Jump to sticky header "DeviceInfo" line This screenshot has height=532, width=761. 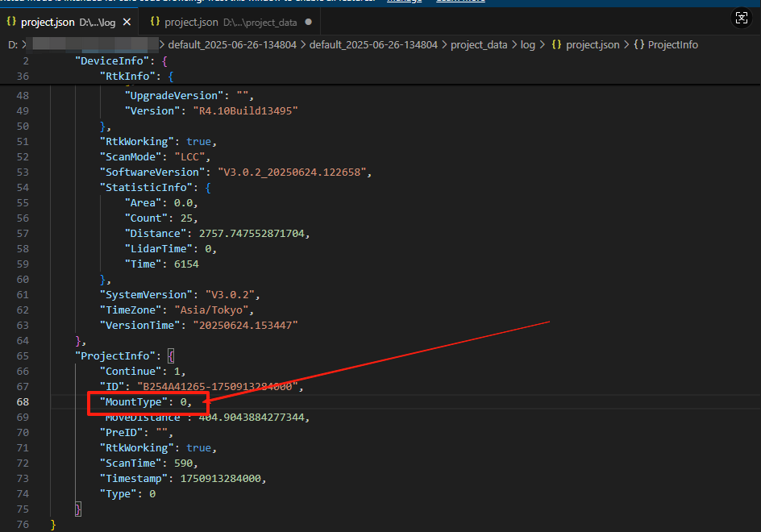pos(111,60)
